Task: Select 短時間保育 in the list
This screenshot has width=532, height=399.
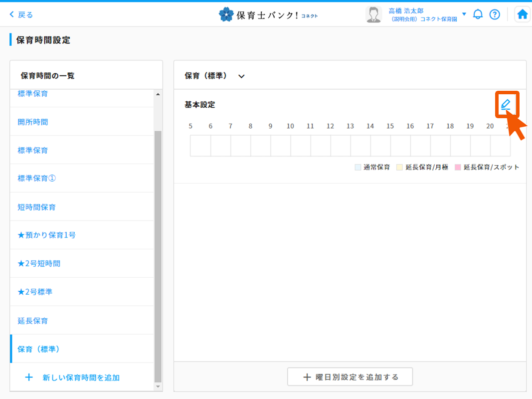Action: point(37,207)
